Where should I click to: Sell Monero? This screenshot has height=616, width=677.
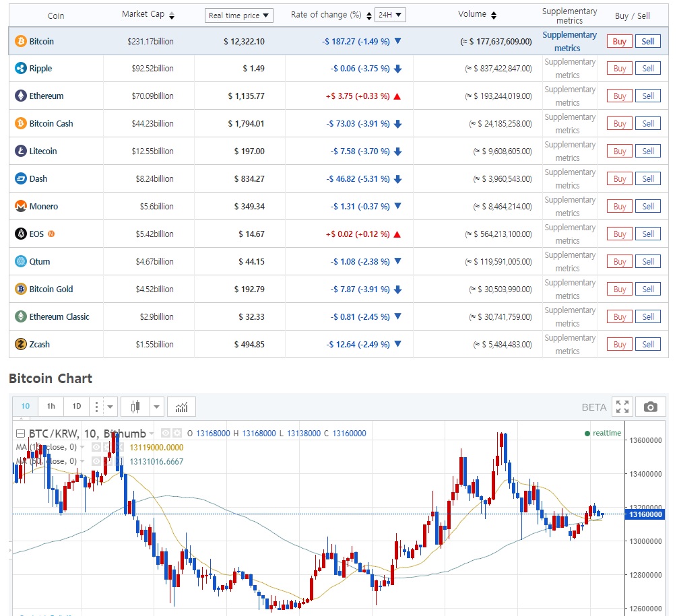point(647,206)
